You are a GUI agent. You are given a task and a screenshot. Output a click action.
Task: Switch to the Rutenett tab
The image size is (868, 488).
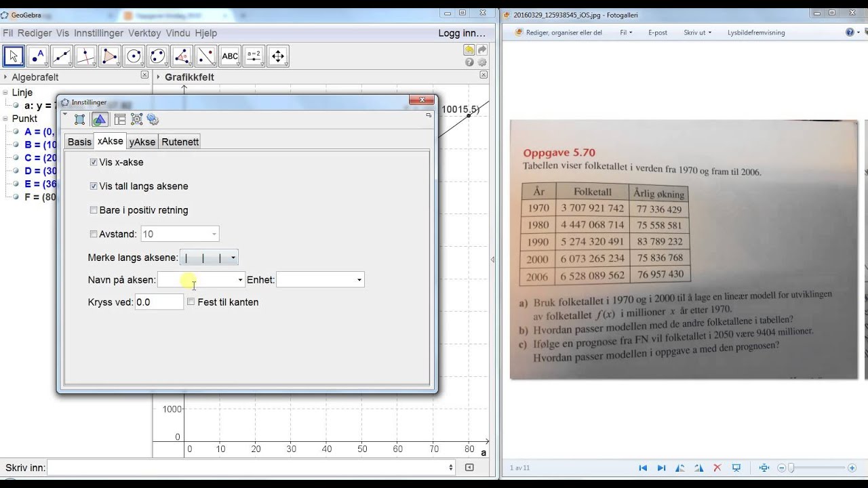[x=180, y=142]
